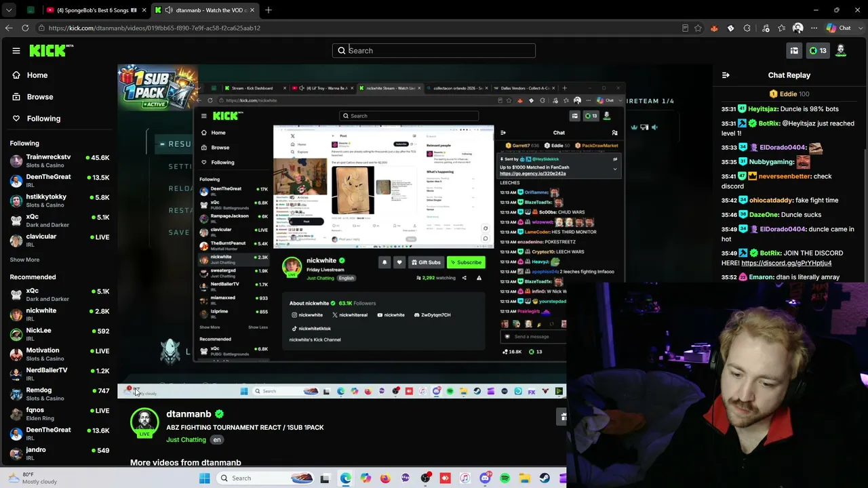Open NickLee channel in Recommended list

pos(59,334)
